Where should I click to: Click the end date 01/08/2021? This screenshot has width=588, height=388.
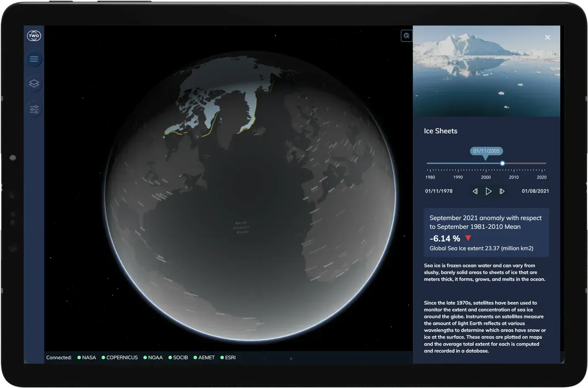[x=535, y=191]
